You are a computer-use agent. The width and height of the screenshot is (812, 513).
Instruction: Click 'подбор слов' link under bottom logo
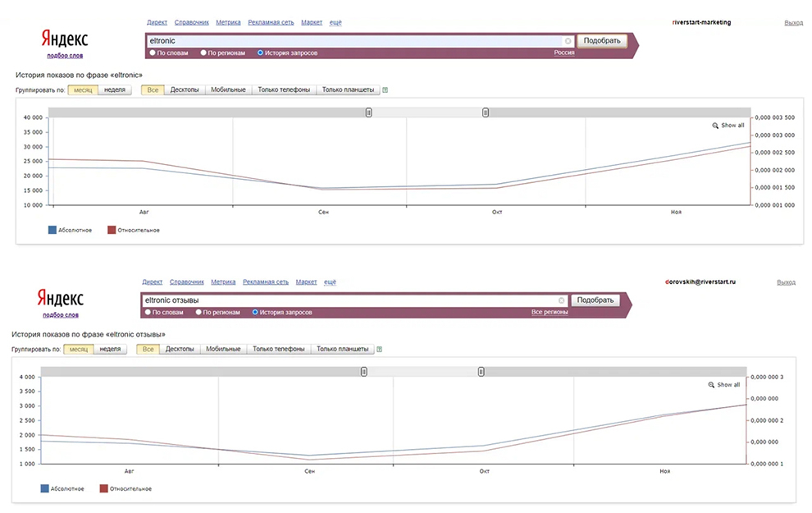coord(61,315)
